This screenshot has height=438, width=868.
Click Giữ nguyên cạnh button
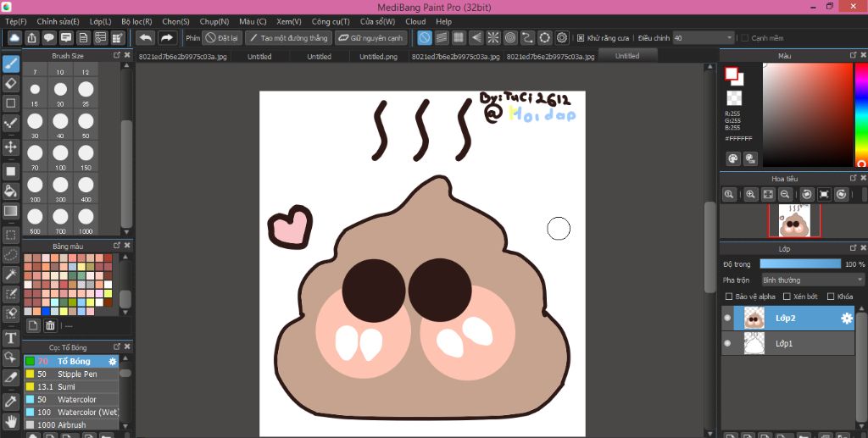click(x=370, y=38)
